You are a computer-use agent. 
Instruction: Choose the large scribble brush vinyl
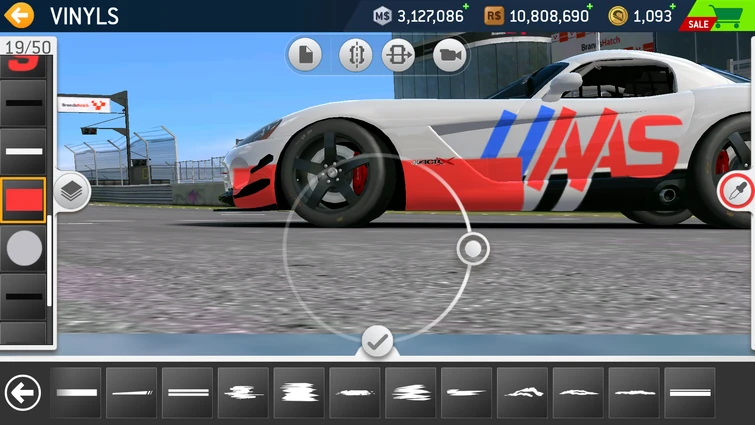point(299,393)
